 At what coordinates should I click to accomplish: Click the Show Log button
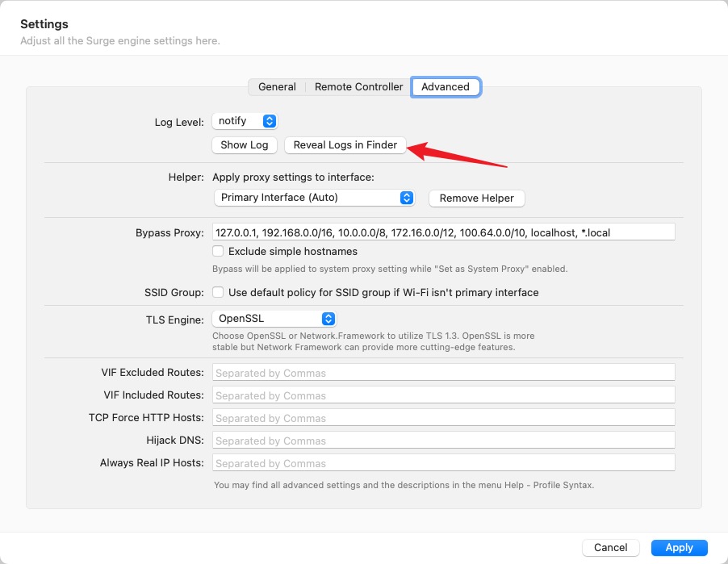click(x=245, y=144)
